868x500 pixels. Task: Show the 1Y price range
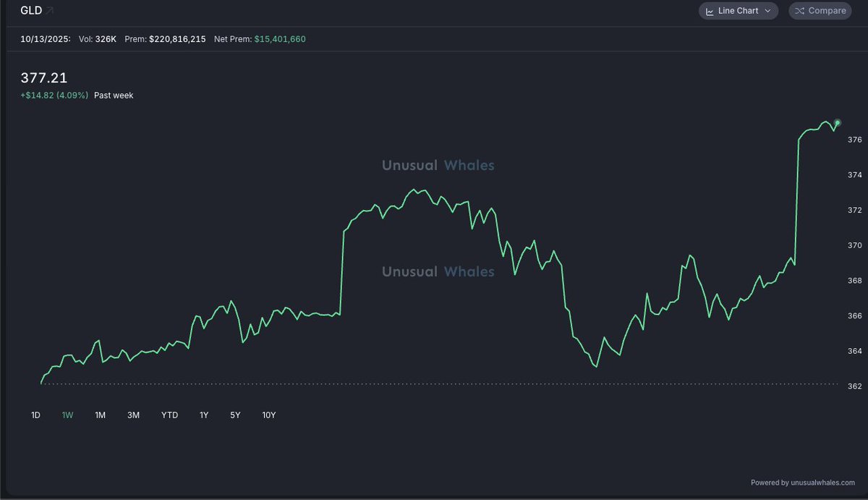[x=204, y=415]
